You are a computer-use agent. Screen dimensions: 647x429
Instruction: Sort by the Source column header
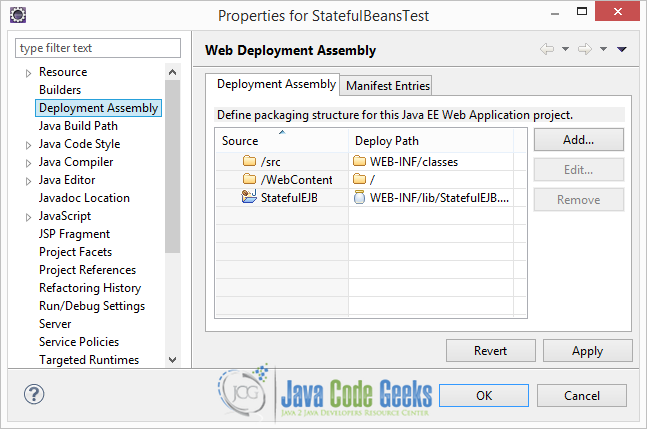coord(282,141)
